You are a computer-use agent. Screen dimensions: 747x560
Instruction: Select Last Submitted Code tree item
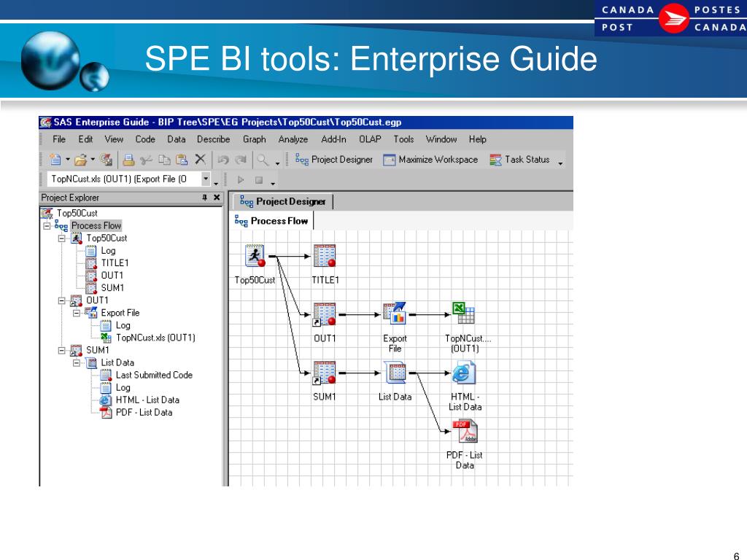pyautogui.click(x=155, y=376)
